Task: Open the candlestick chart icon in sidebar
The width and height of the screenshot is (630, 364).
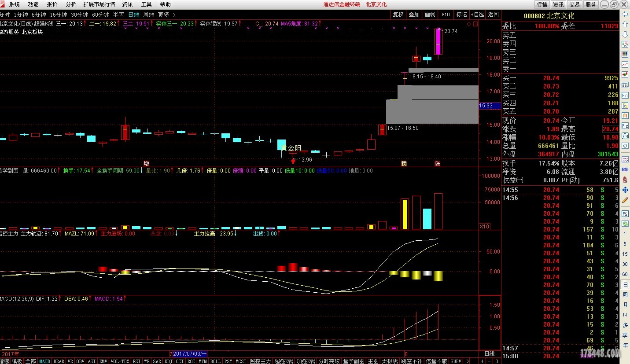Action: (x=625, y=75)
